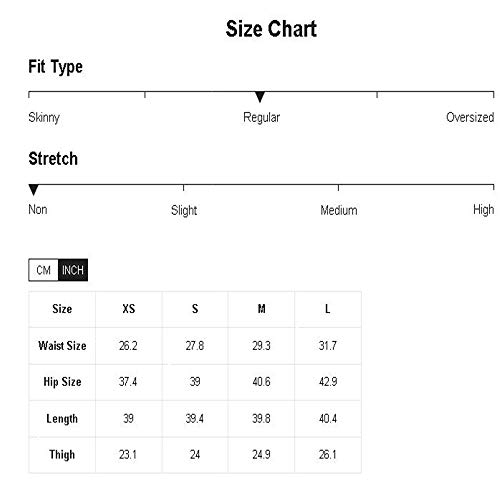This screenshot has width=500, height=500.
Task: Click the High stretch label
Action: (x=483, y=210)
